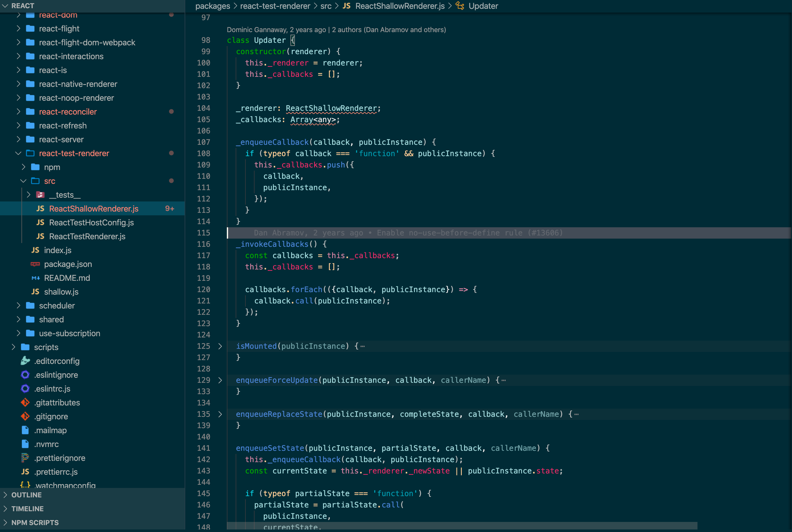Click the open folder icon of src
This screenshot has height=532, width=792.
pos(35,181)
